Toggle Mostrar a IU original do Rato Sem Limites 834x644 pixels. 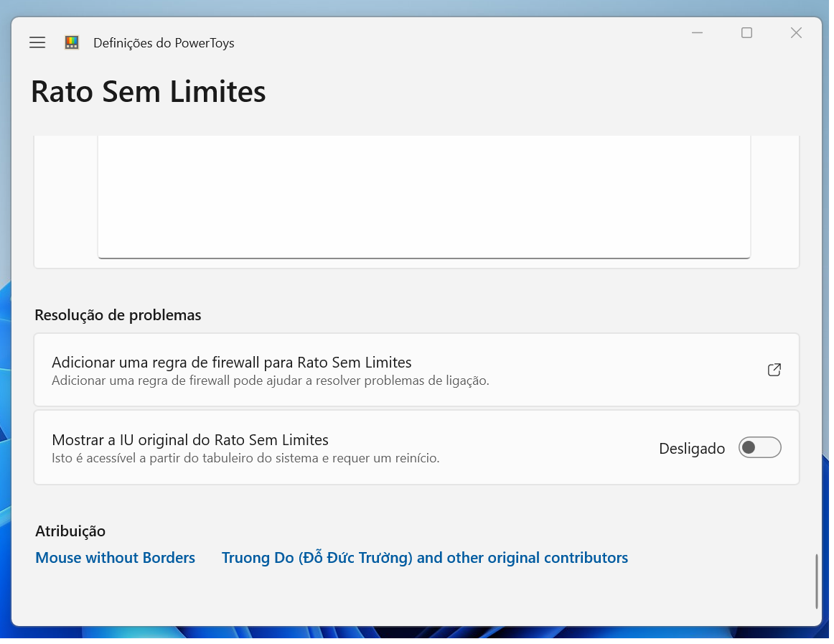(759, 447)
